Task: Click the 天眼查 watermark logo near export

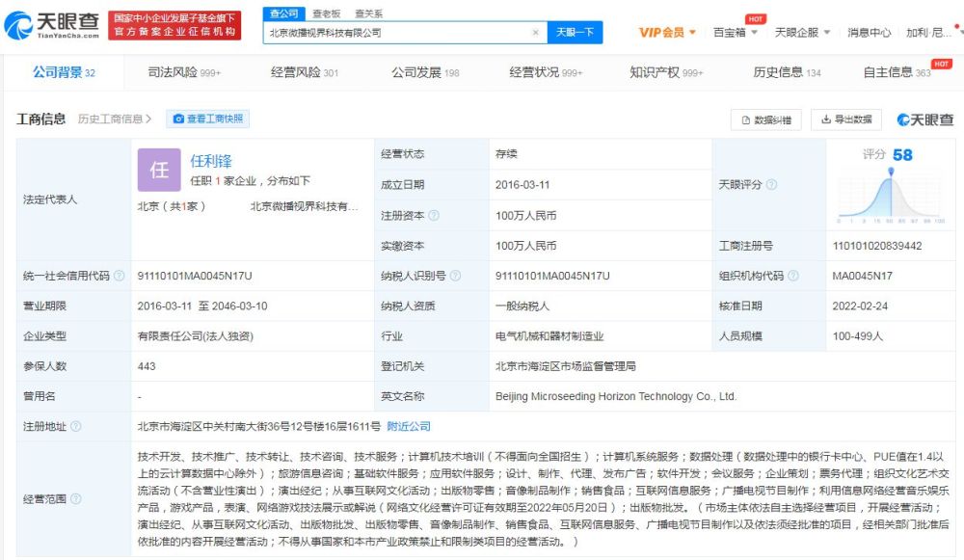Action: coord(925,120)
